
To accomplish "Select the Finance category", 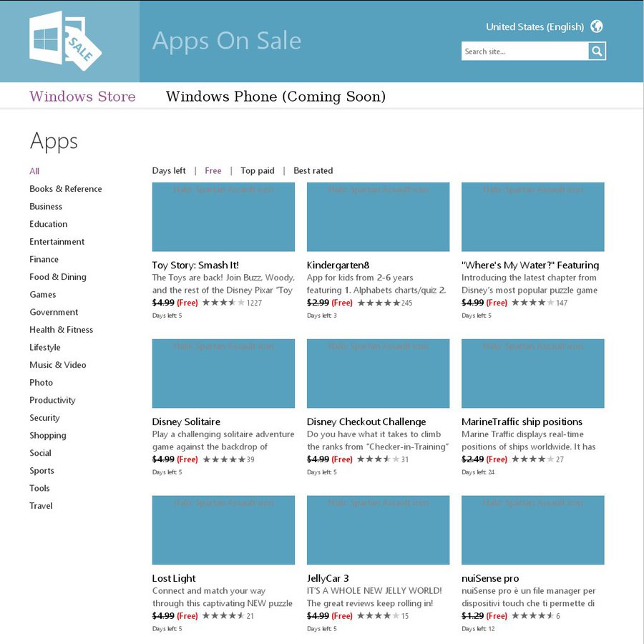I will coord(44,260).
